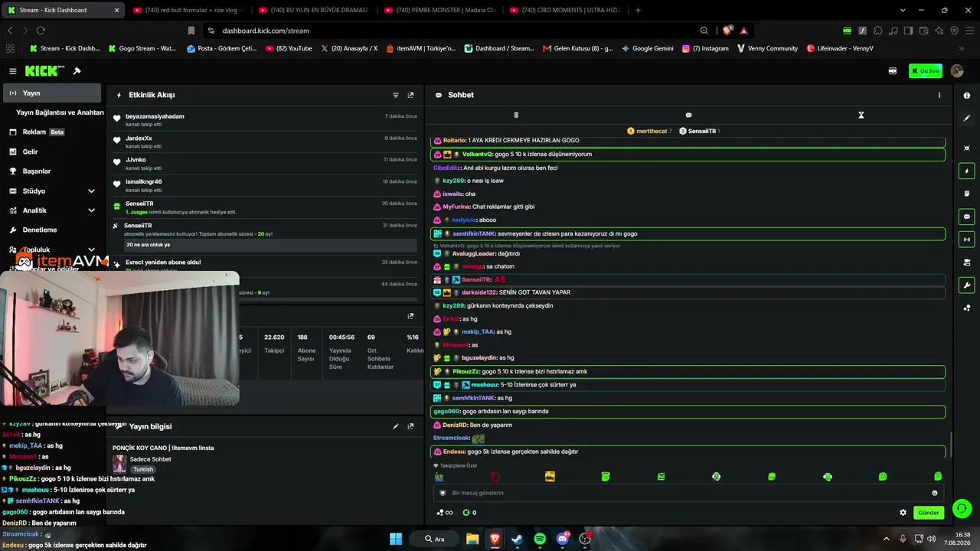Click the chat scrollbar
Viewport: 980px width, 551px height.
(950, 444)
